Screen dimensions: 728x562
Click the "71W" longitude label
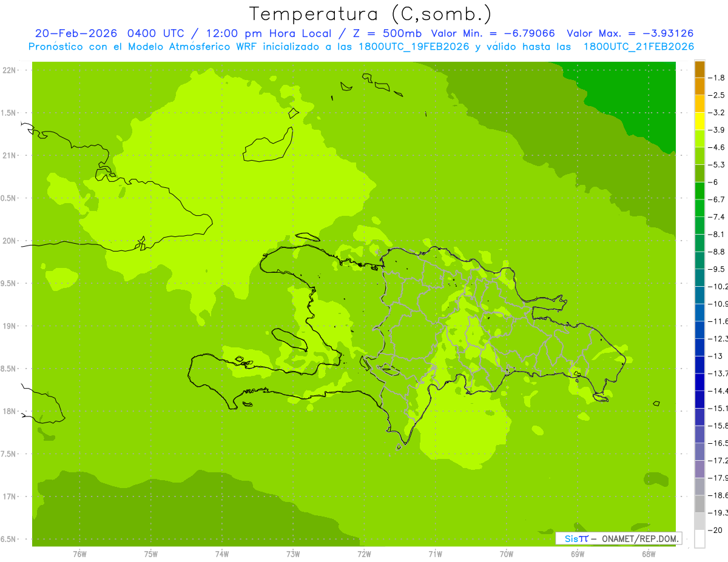click(x=435, y=554)
